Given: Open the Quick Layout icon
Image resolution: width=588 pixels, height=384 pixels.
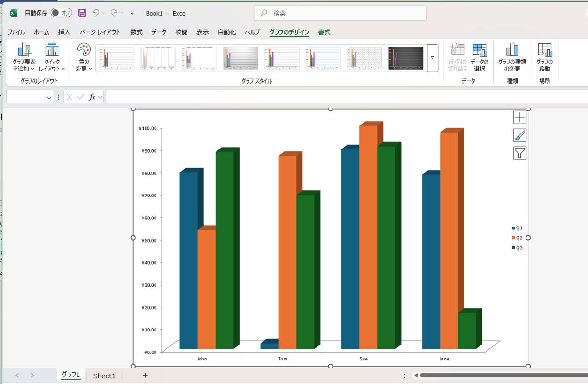Looking at the screenshot, I should (52, 51).
